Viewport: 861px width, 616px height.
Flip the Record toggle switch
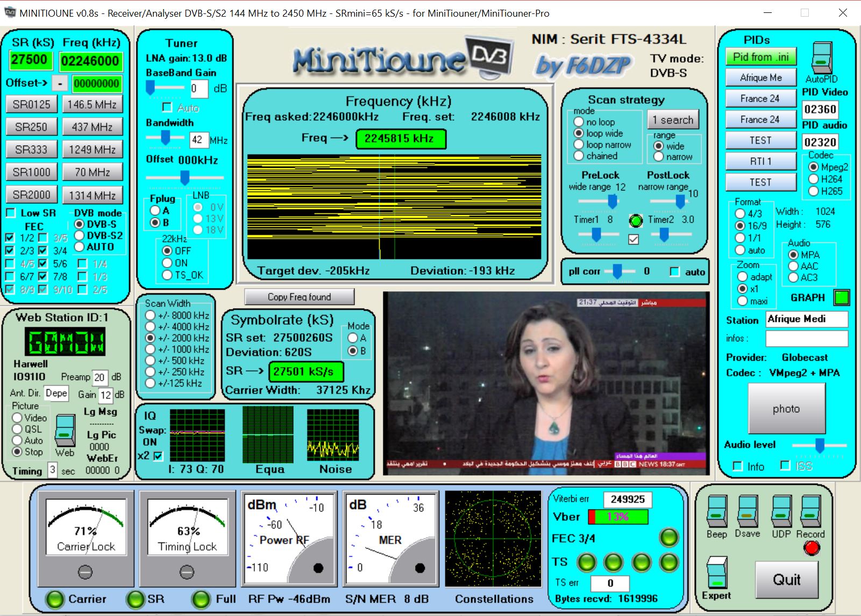[811, 511]
